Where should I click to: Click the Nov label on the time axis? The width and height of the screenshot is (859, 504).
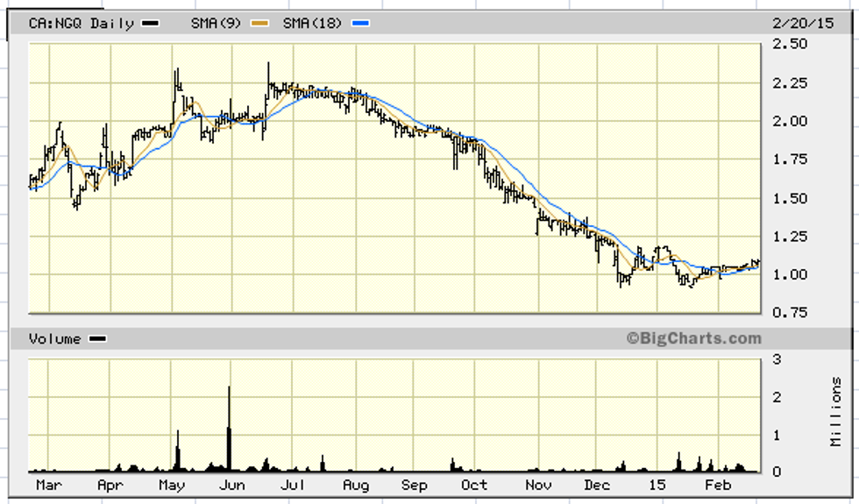pos(537,485)
